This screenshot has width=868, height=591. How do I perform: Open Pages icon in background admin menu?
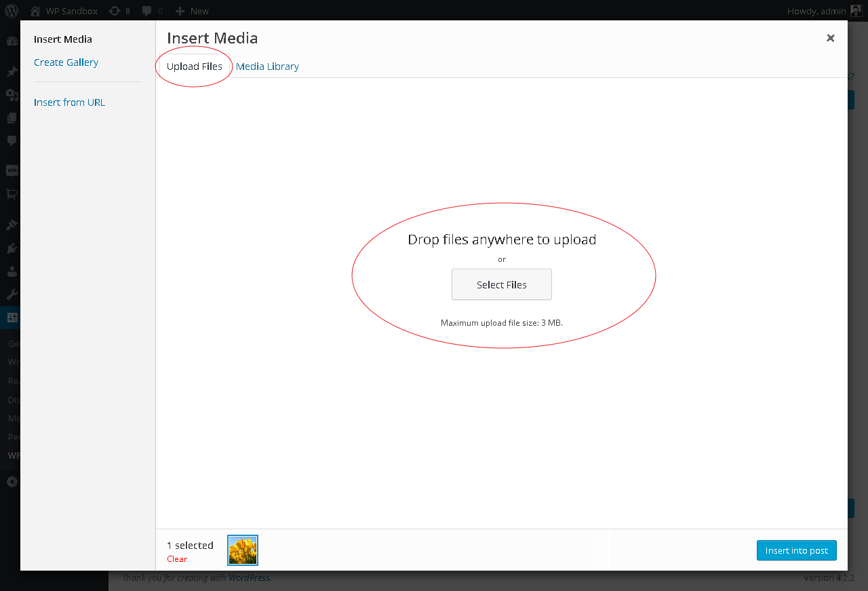(12, 118)
